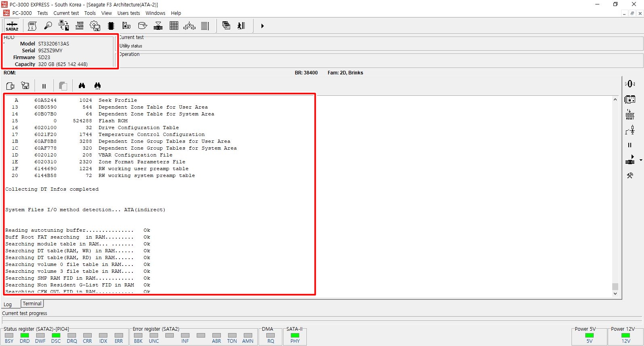
Task: Click the light bulb identification icon
Action: coord(48,26)
